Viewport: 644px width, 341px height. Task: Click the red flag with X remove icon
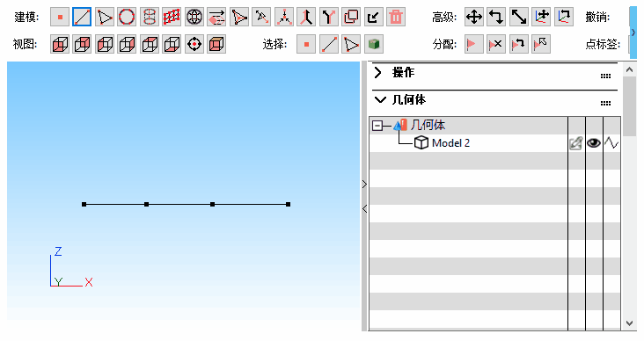[496, 44]
